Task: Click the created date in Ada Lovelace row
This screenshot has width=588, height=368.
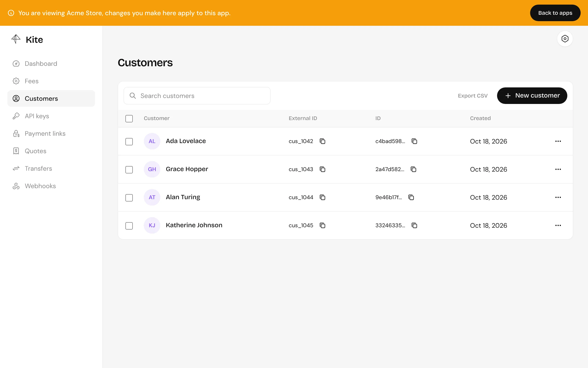Action: pyautogui.click(x=488, y=141)
